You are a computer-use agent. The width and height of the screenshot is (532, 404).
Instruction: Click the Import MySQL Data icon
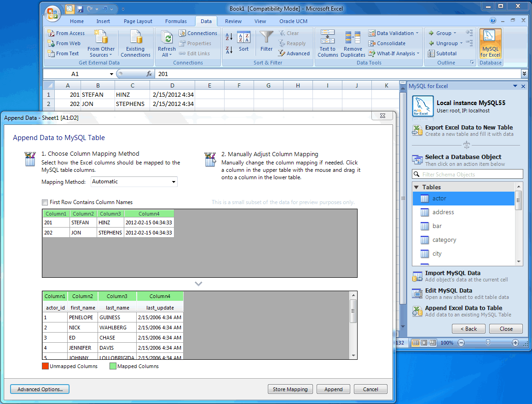point(417,276)
